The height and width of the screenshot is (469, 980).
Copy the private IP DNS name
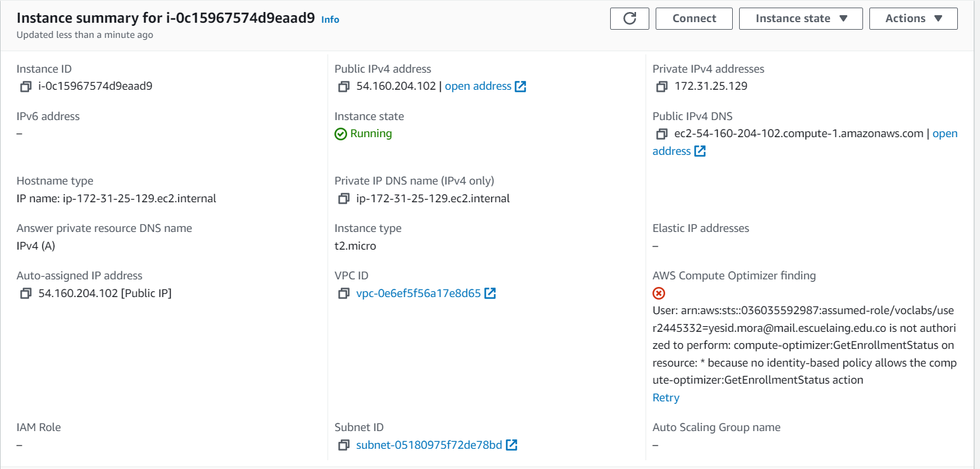343,198
